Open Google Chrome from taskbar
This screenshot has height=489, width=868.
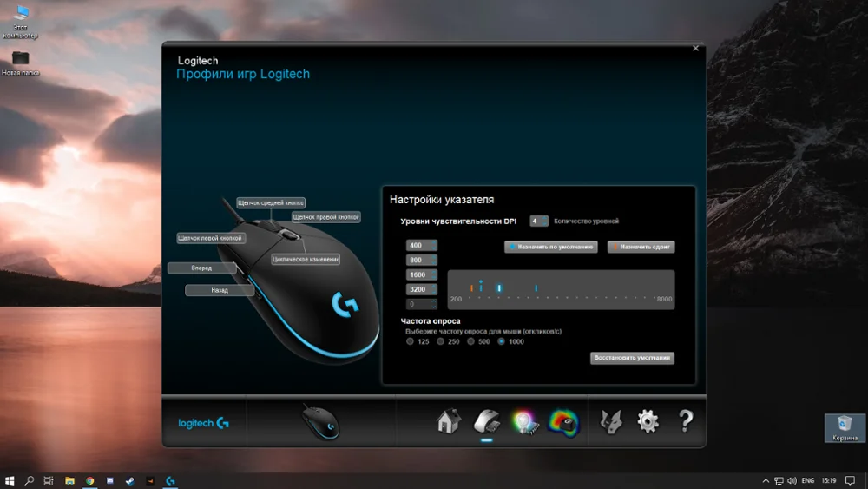coord(89,480)
